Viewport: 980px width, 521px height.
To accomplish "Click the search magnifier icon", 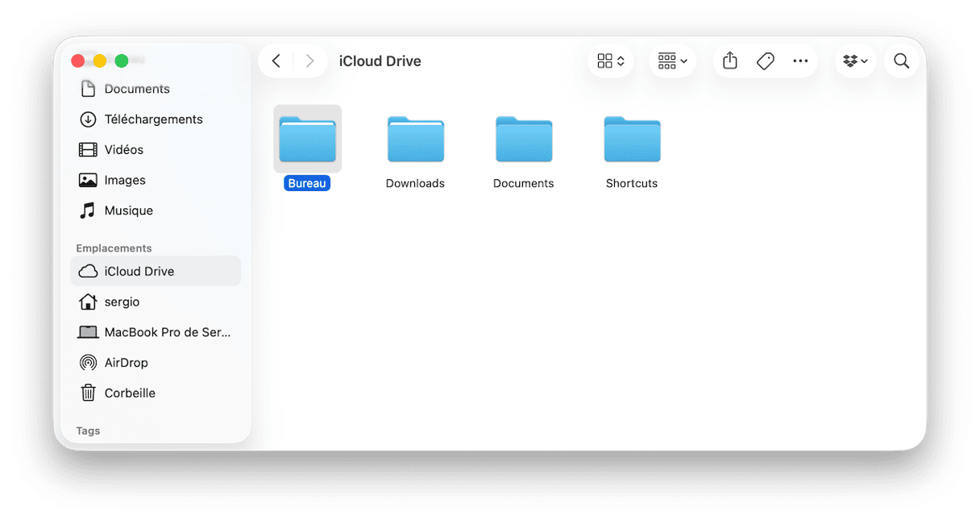I will pyautogui.click(x=902, y=61).
